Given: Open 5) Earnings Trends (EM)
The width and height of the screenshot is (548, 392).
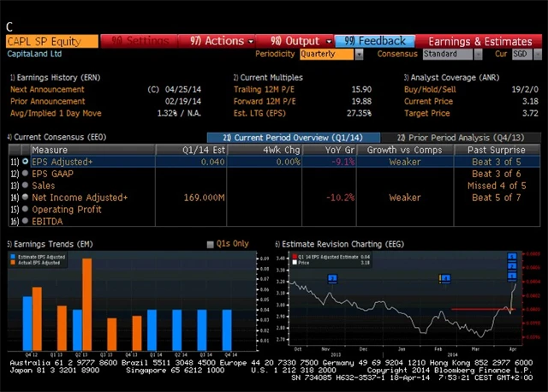Looking at the screenshot, I should (50, 244).
